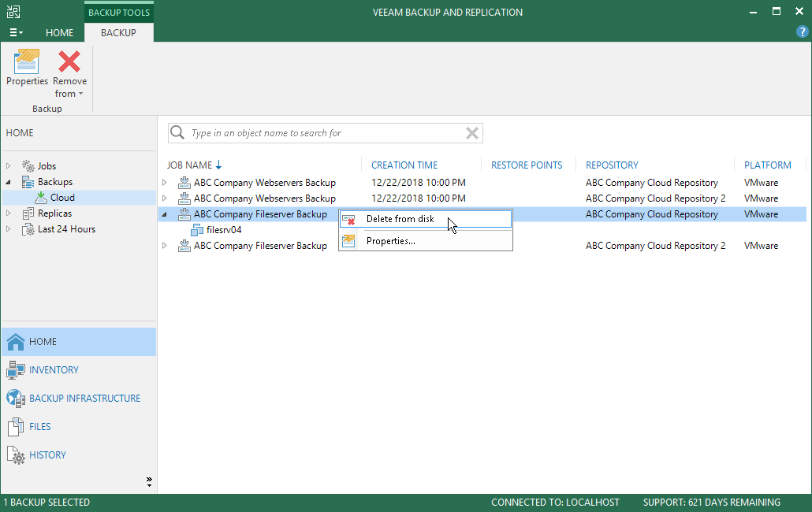The height and width of the screenshot is (512, 812).
Task: Click VMware platform cell in first row
Action: click(x=762, y=183)
